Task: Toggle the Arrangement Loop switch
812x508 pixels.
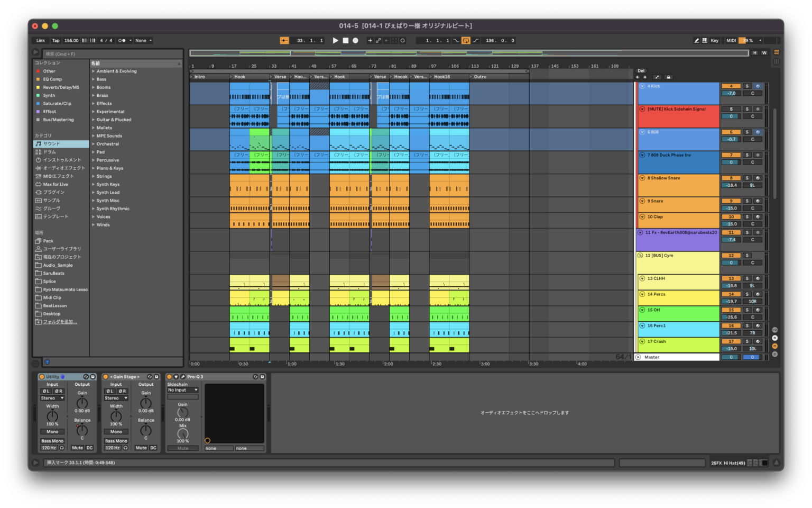Action: 466,40
